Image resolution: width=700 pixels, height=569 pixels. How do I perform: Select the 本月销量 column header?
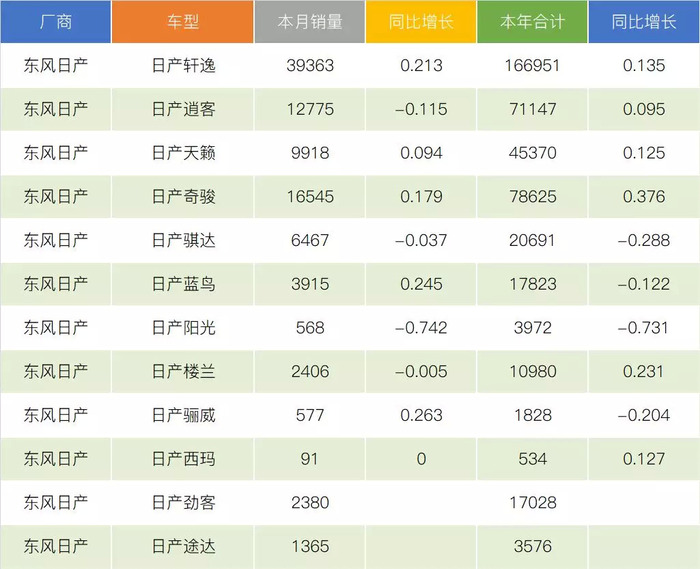[310, 22]
